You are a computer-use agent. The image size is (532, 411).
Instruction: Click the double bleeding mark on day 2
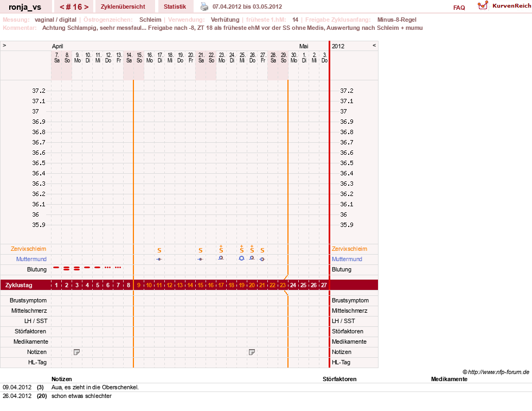coord(67,268)
